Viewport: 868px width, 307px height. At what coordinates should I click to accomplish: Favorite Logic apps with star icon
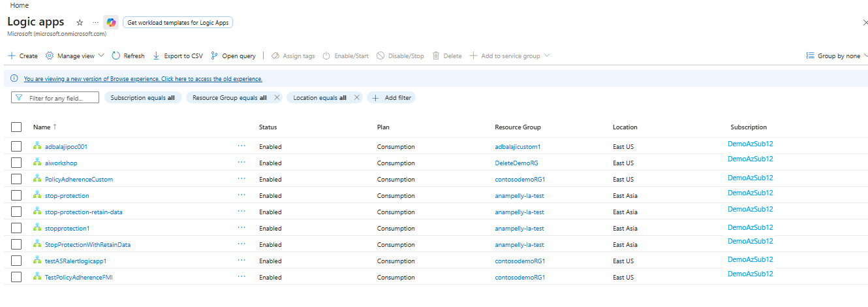pyautogui.click(x=80, y=22)
